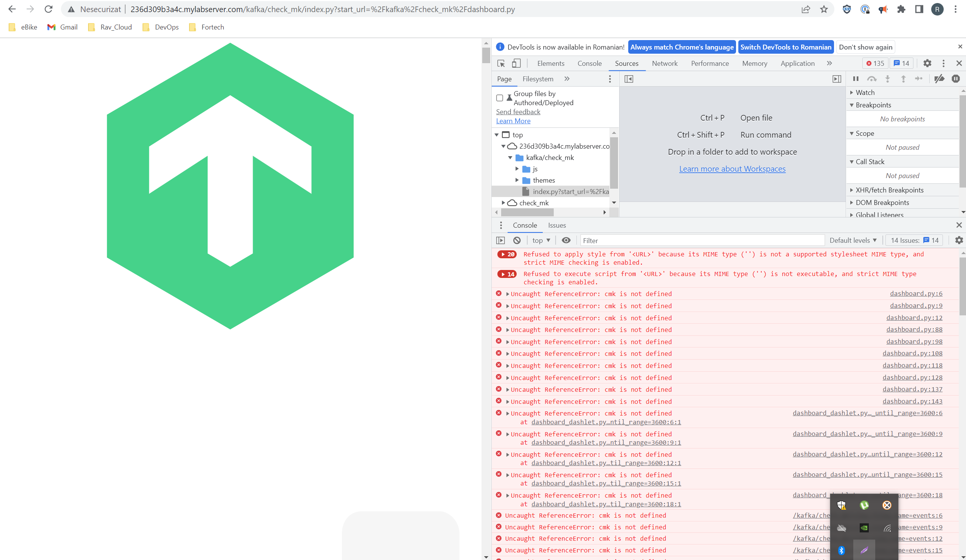
Task: Open the show console sidebar icon
Action: [500, 240]
